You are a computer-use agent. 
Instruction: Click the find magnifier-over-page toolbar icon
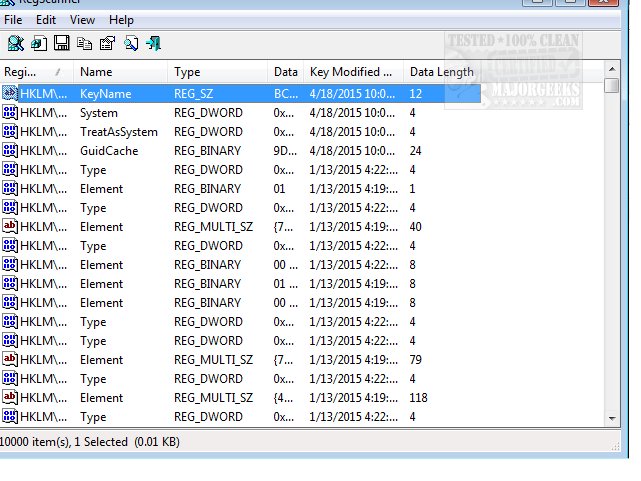tap(131, 43)
